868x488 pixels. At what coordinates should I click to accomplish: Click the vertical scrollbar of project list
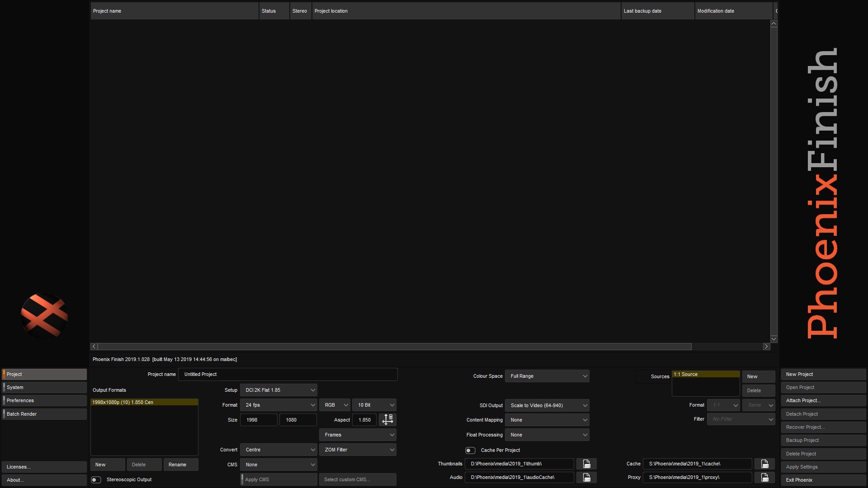pos(774,181)
